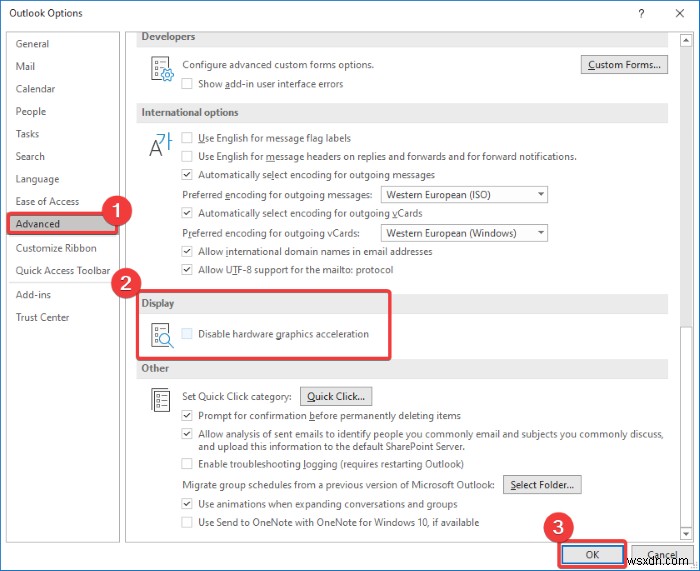The image size is (700, 571).
Task: Click 'Set Quick Click category:' label
Action: (237, 396)
